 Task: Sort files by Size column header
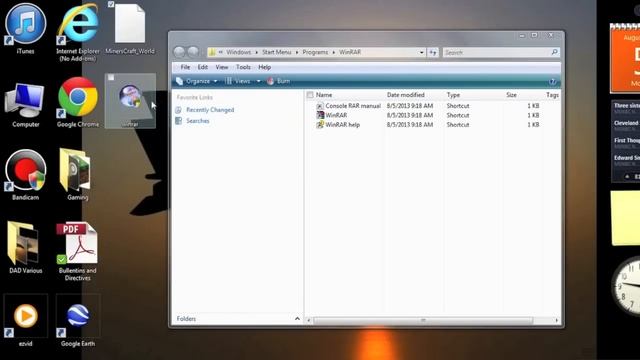click(511, 95)
